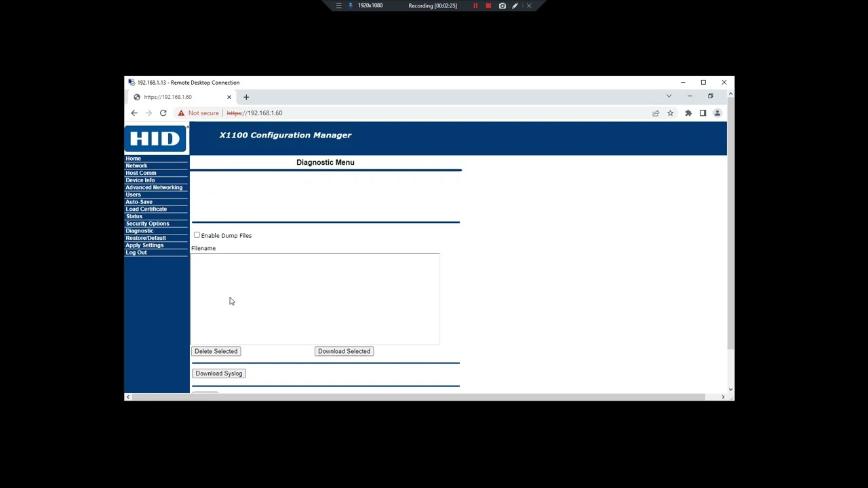Maximize the Remote Desktop Connection window

703,83
